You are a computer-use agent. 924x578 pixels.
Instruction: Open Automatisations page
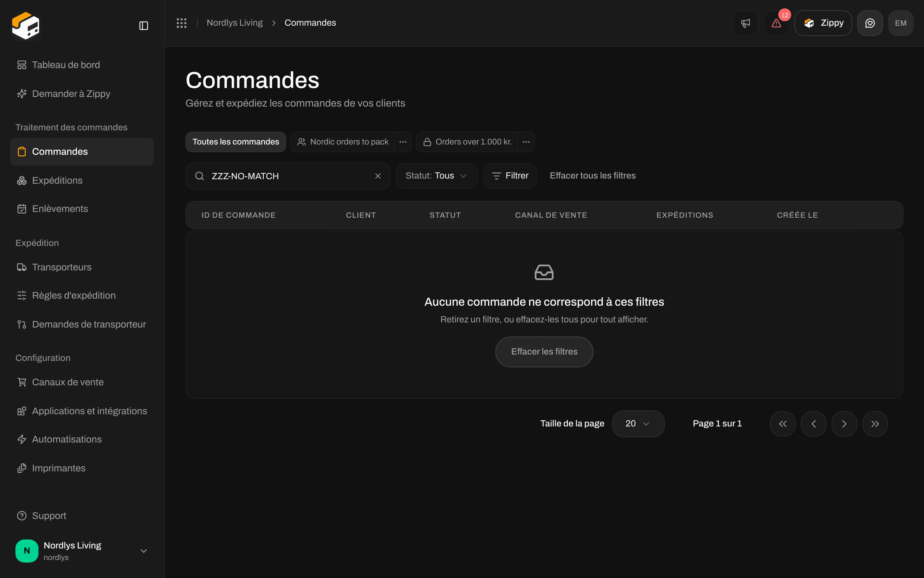coord(82,439)
